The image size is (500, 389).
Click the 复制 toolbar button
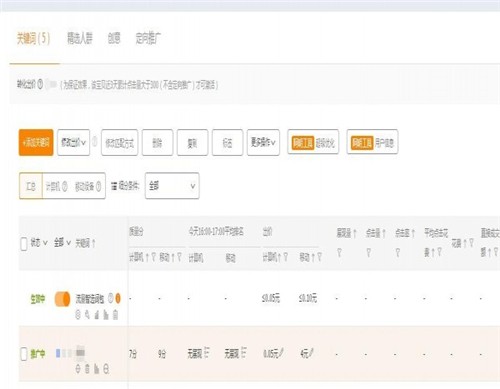pos(192,143)
